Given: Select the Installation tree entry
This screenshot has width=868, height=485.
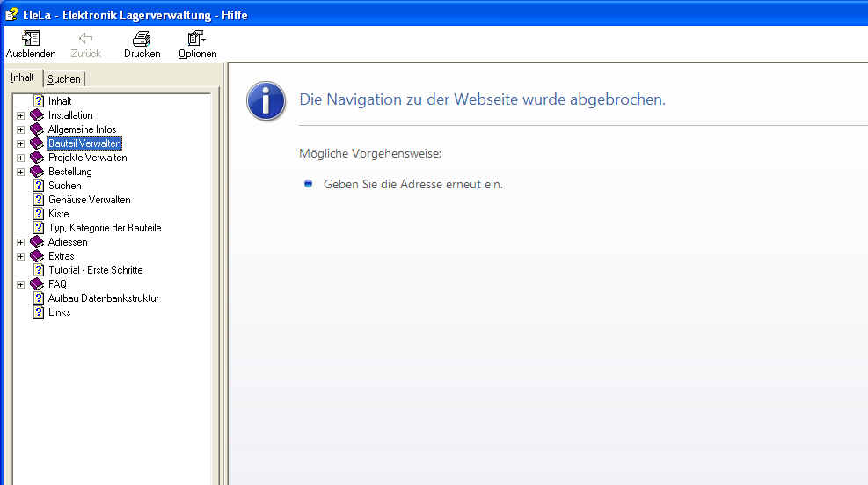Looking at the screenshot, I should tap(70, 115).
